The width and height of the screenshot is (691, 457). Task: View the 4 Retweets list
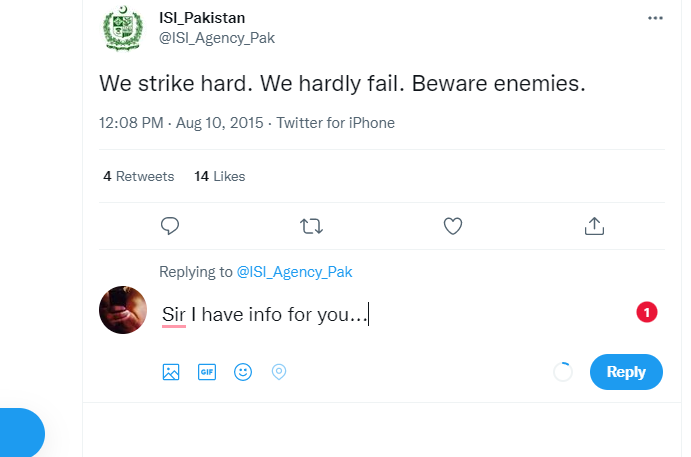[139, 176]
